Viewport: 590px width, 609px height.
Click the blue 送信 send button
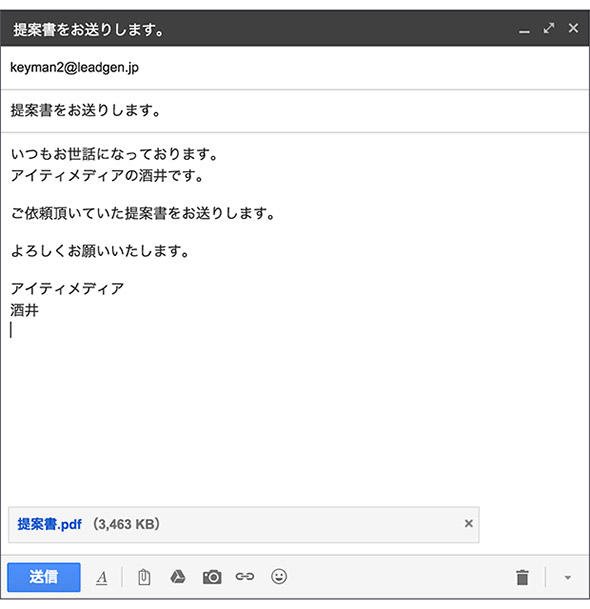pos(44,577)
